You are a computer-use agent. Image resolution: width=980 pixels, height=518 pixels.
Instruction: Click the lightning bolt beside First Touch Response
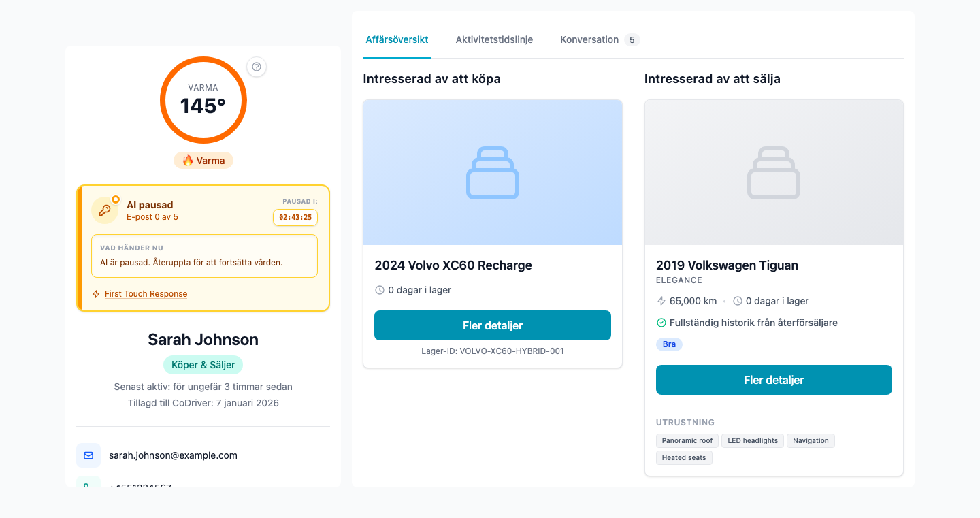[x=95, y=293]
